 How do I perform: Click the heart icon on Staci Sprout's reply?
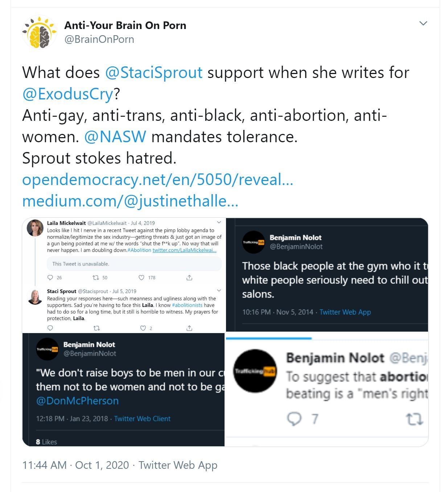click(x=143, y=328)
